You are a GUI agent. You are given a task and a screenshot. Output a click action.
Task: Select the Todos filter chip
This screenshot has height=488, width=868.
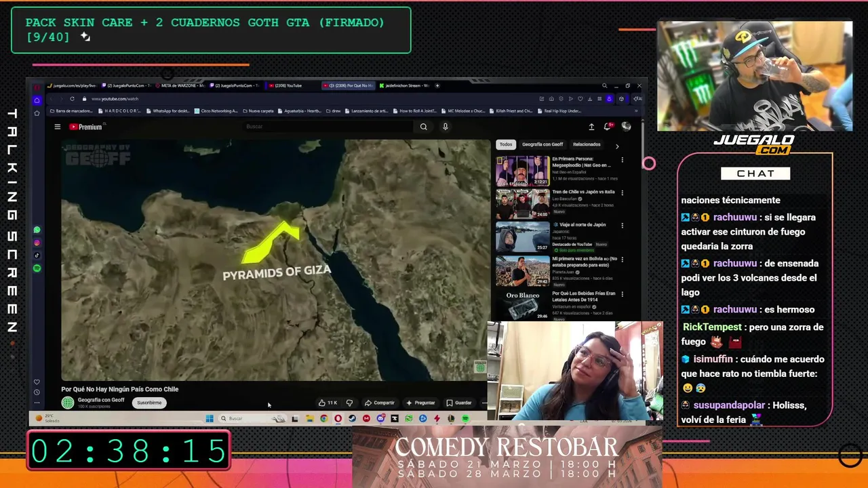coord(506,144)
